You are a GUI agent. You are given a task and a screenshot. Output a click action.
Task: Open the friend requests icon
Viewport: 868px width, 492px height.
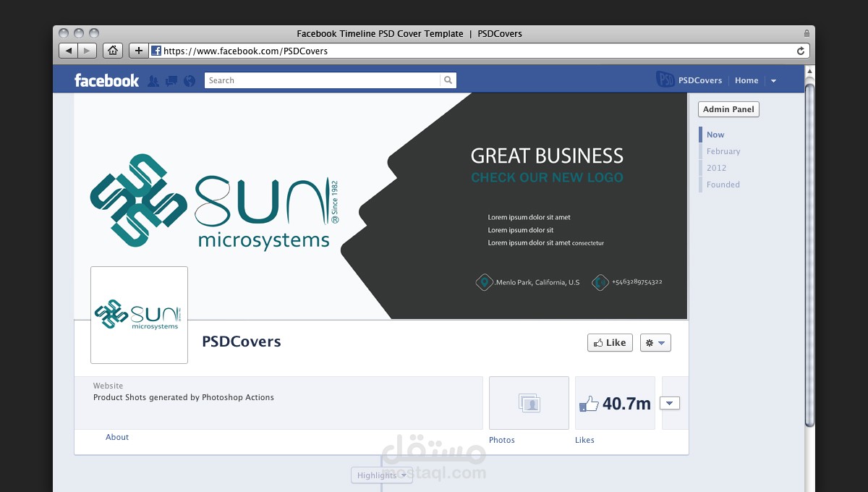(153, 81)
